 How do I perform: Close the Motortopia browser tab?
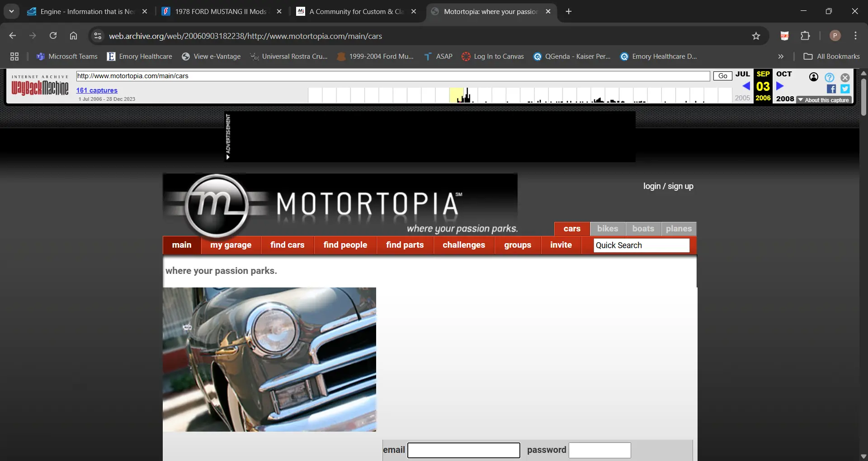pos(548,11)
